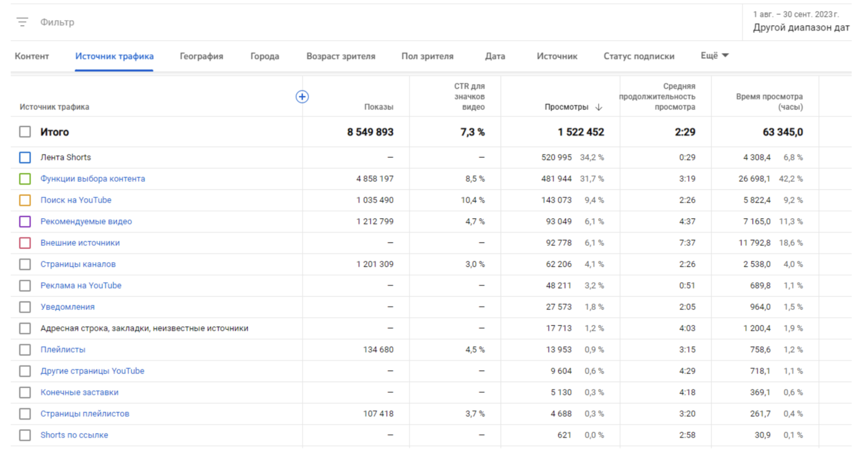Toggle the green Функции выбора контента checkbox

click(25, 179)
